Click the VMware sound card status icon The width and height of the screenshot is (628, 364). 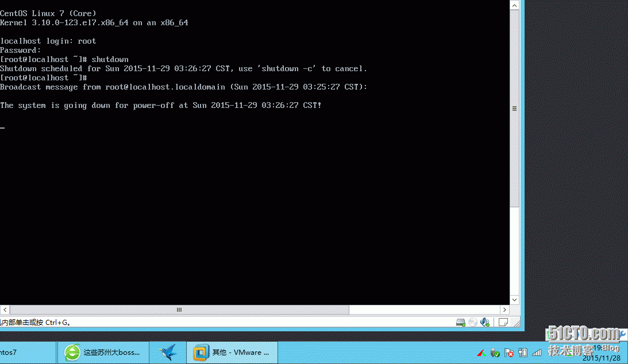tap(484, 323)
